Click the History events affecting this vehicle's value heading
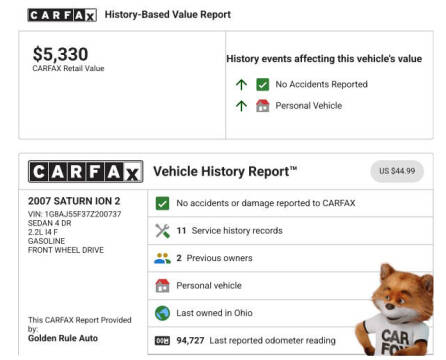 click(324, 59)
